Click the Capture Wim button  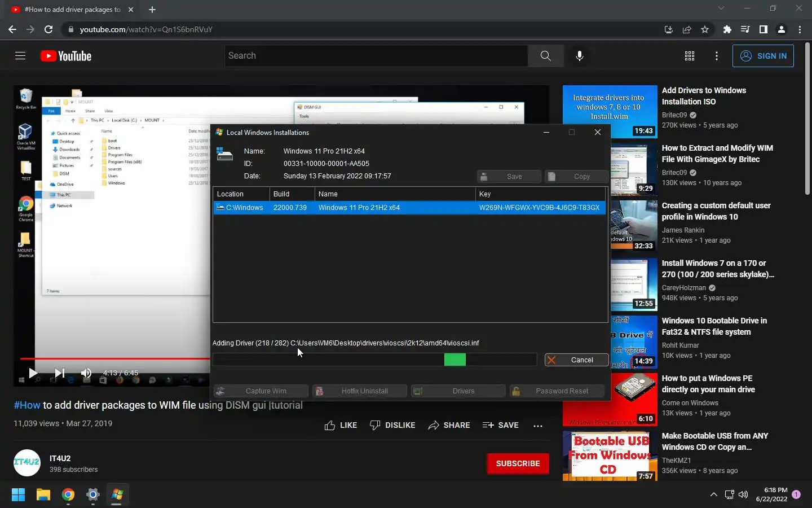click(x=261, y=391)
